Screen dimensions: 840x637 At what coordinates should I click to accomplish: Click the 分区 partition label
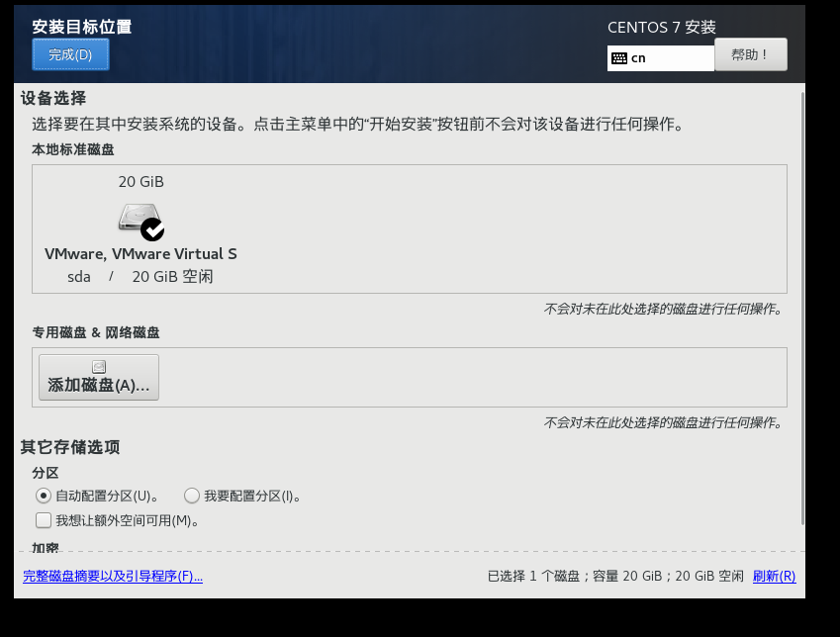(x=46, y=473)
